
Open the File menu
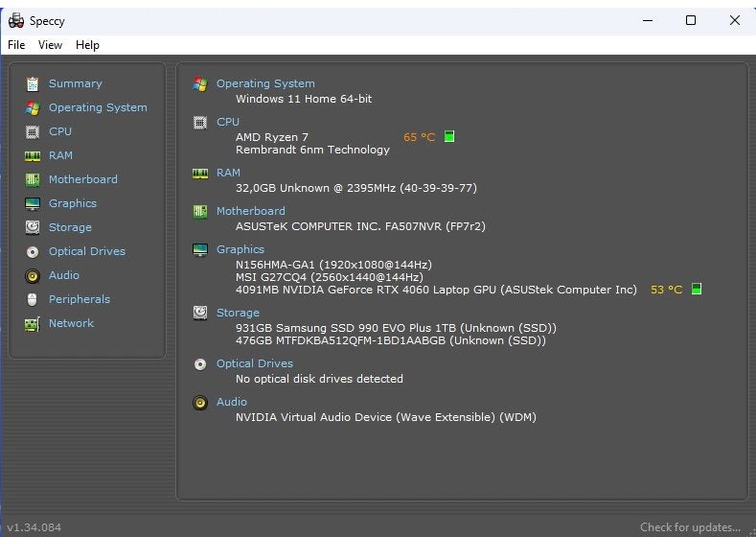pyautogui.click(x=16, y=45)
